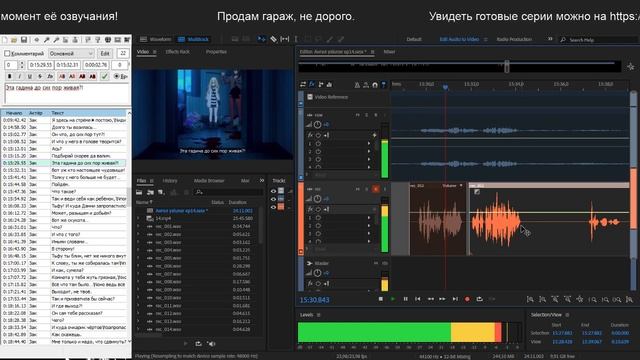Select the Razor tool
Viewport: 640px width, 360px height.
(x=273, y=39)
